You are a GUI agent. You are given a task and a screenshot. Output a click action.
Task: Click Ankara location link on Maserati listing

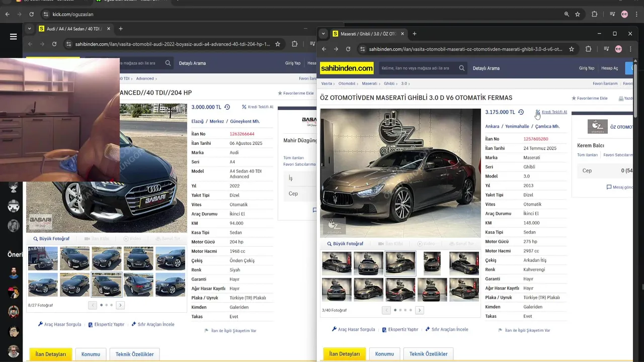pos(492,126)
